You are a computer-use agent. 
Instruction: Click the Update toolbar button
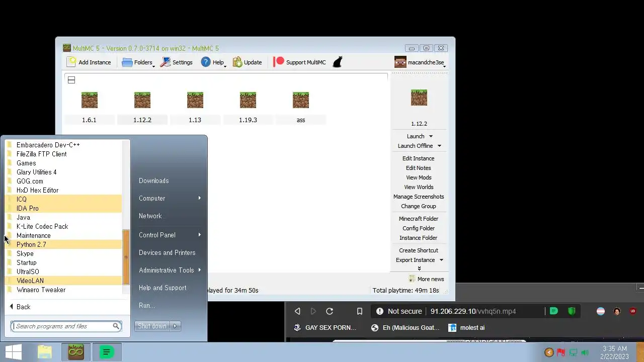247,62
